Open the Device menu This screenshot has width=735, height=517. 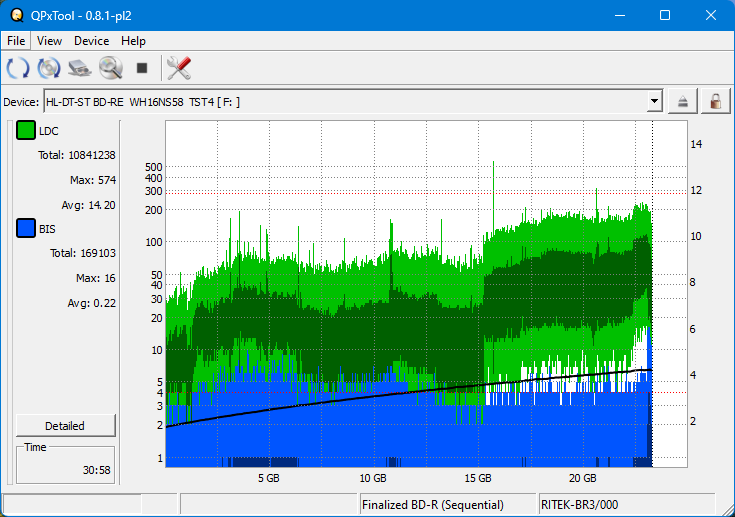point(91,41)
